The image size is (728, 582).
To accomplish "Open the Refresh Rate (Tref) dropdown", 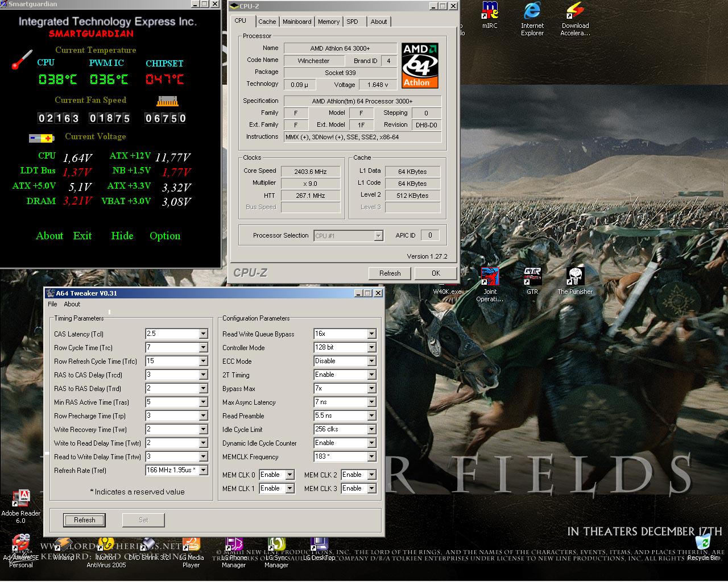I will click(x=203, y=470).
